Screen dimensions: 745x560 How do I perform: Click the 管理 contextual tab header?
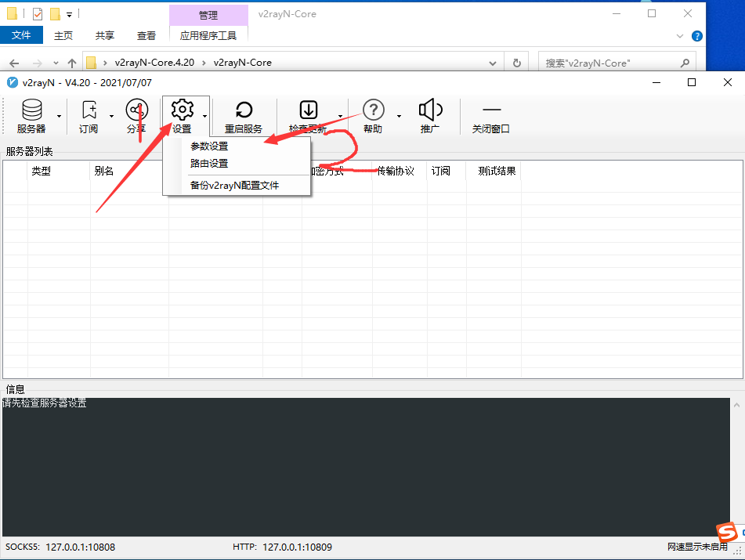click(x=208, y=15)
